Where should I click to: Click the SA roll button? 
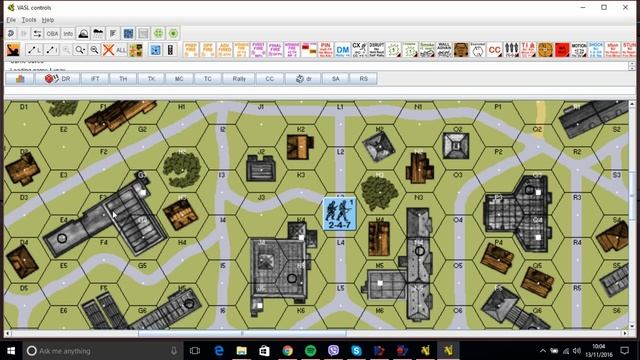point(336,79)
